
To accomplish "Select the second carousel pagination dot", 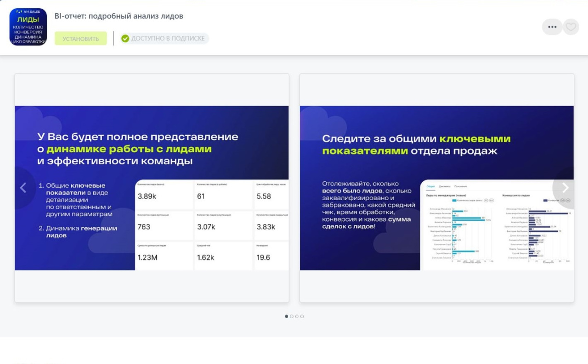I will (292, 316).
